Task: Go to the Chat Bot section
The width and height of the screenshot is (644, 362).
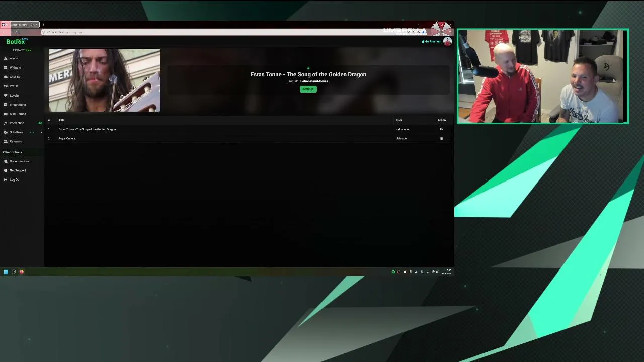Action: pos(16,77)
